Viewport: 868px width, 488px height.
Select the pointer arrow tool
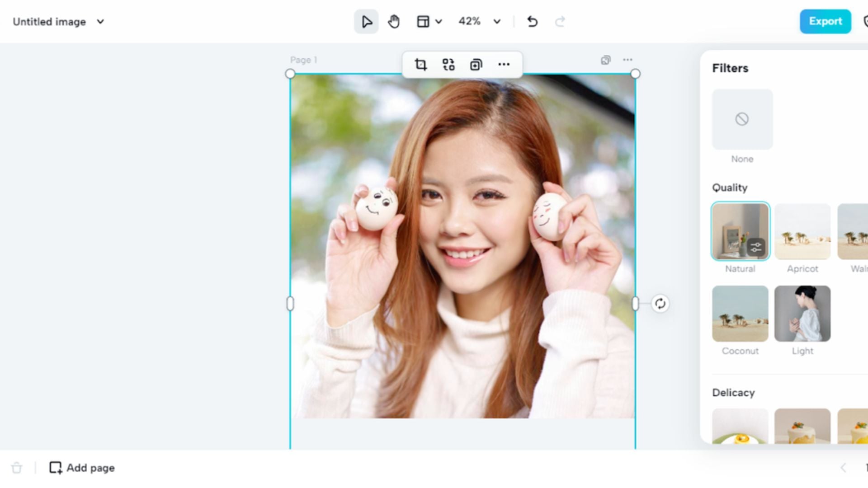coord(366,22)
